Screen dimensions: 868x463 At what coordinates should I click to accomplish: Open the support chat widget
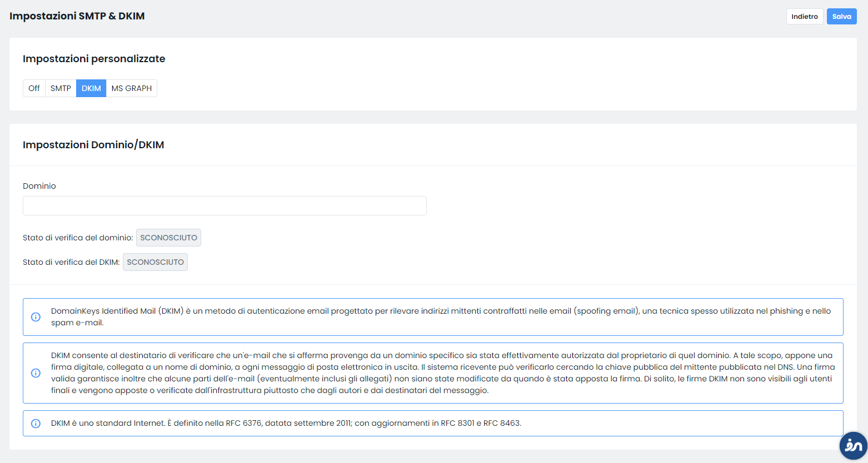coord(852,446)
